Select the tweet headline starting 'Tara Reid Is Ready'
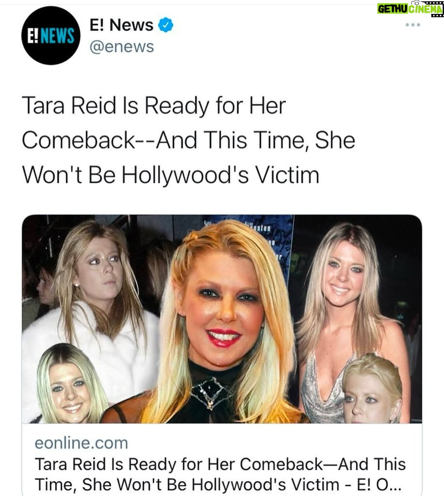 pyautogui.click(x=153, y=106)
